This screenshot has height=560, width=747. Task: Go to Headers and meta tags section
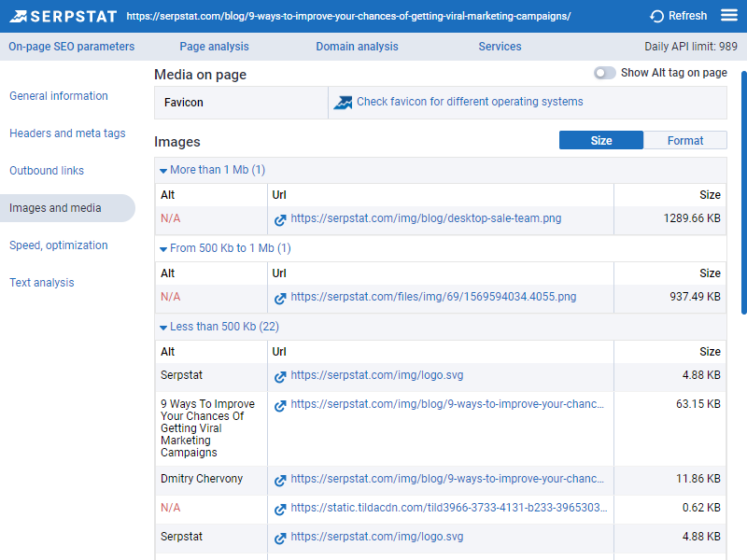click(67, 133)
